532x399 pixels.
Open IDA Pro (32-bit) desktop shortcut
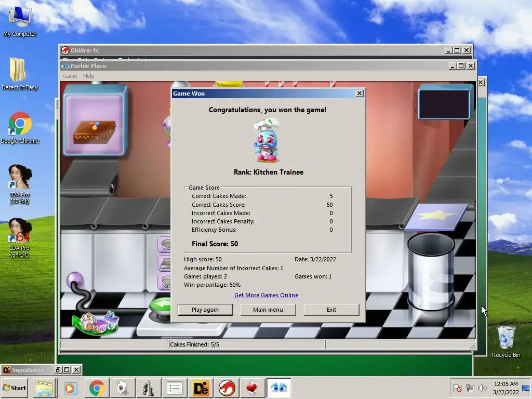pos(20,184)
